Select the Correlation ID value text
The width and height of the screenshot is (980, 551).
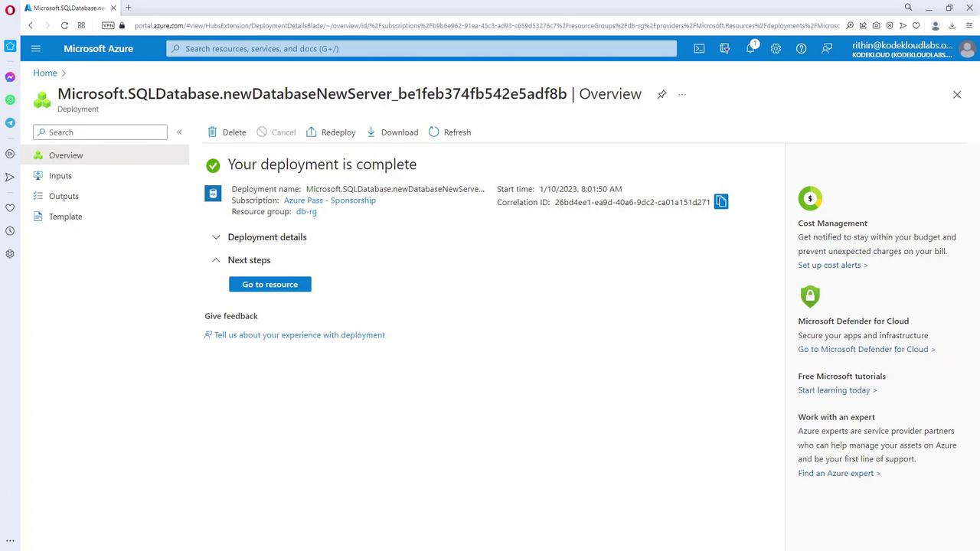point(632,203)
